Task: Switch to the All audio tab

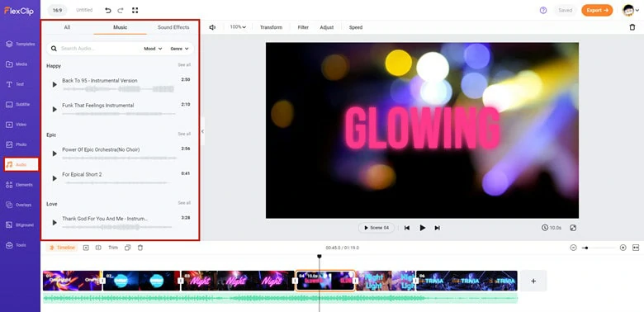Action: coord(67,27)
